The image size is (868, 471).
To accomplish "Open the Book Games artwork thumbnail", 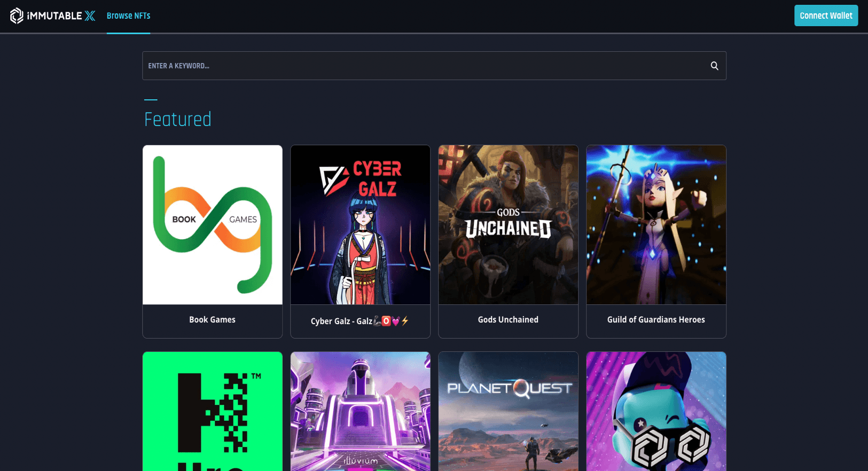I will 213,225.
